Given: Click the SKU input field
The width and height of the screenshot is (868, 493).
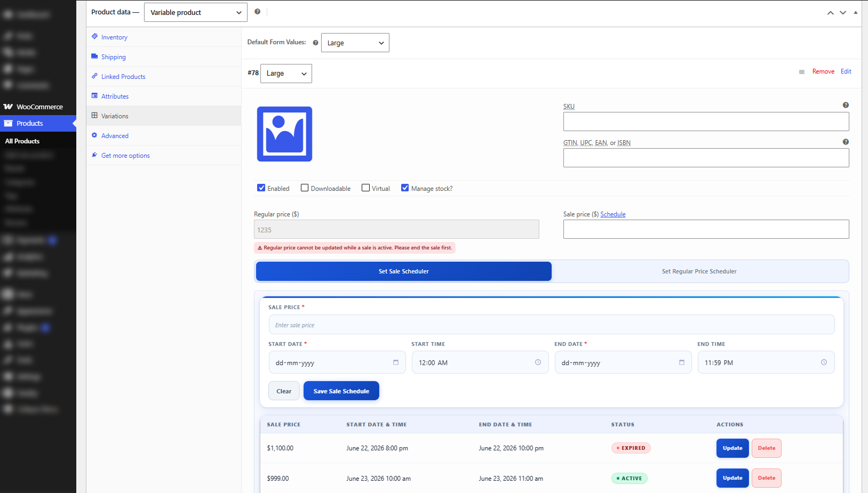Looking at the screenshot, I should click(706, 122).
